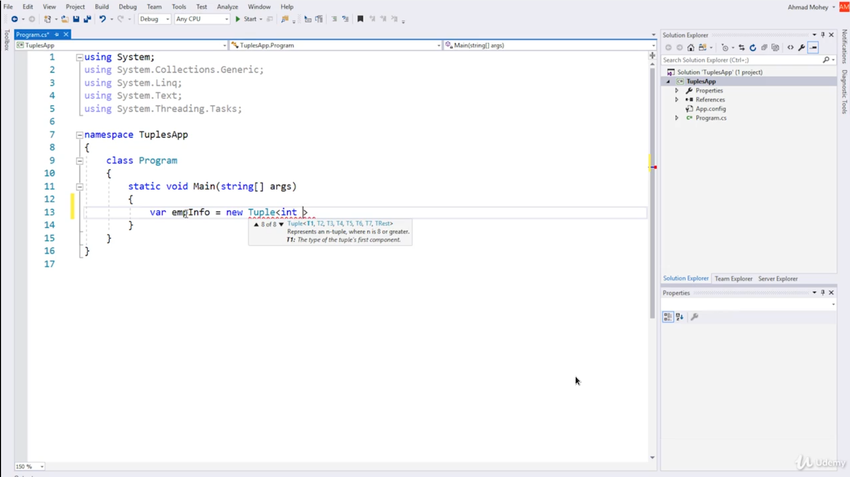Screen dimensions: 850x477
Task: Close the Program.cs editor tab
Action: click(x=66, y=35)
